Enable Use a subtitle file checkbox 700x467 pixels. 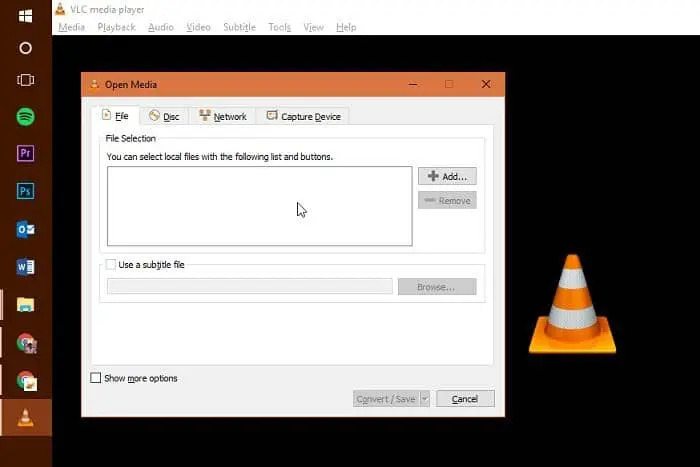(112, 265)
